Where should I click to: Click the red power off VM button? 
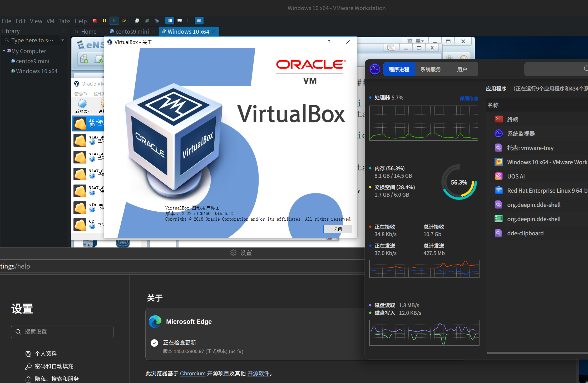click(95, 21)
